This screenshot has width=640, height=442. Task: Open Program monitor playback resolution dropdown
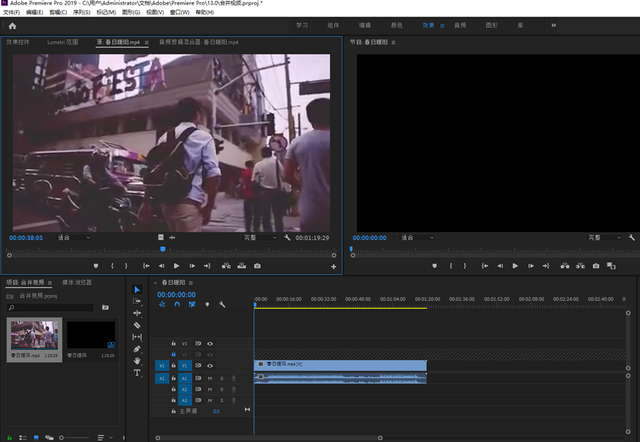pyautogui.click(x=604, y=238)
